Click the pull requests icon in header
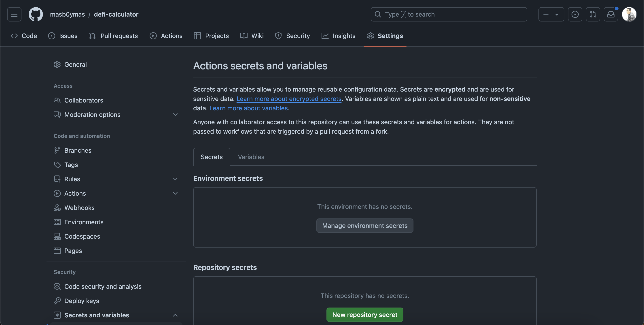 593,14
